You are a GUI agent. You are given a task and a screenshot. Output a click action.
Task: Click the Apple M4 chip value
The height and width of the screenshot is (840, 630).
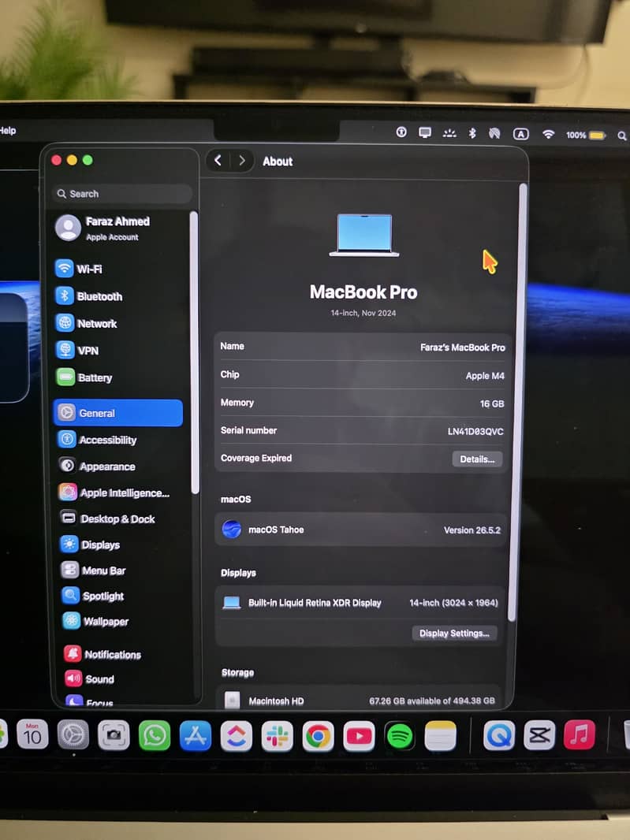coord(485,376)
